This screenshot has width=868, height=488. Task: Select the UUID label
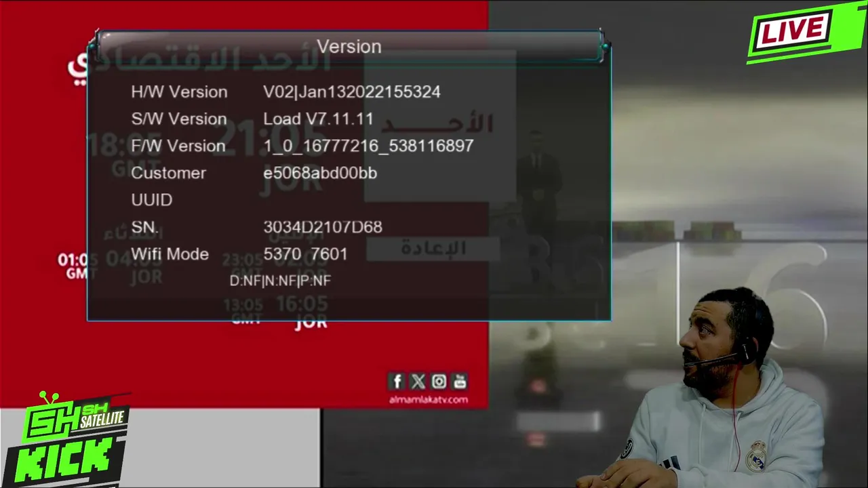point(152,200)
